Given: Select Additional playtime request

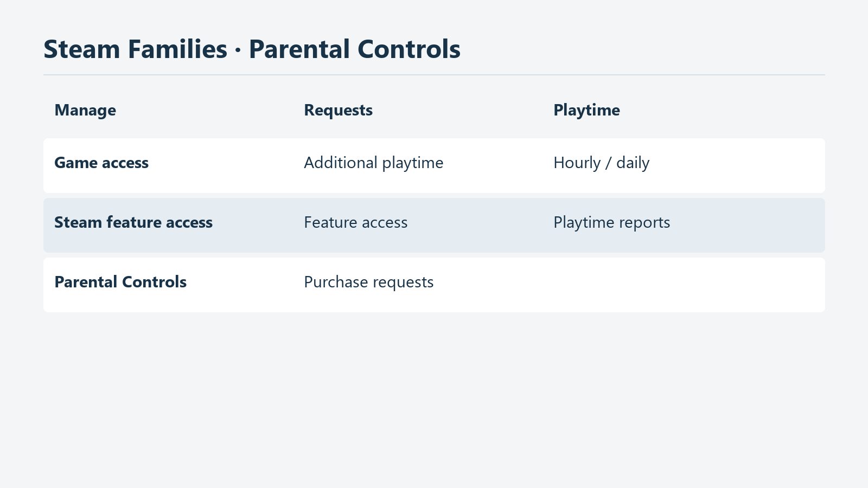Looking at the screenshot, I should coord(373,163).
